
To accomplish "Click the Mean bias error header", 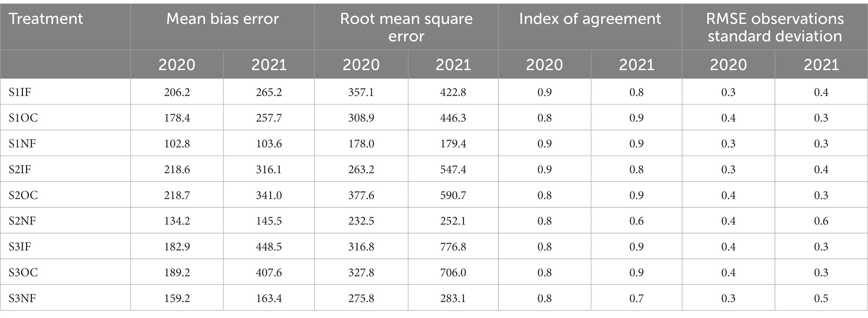I will [x=222, y=19].
